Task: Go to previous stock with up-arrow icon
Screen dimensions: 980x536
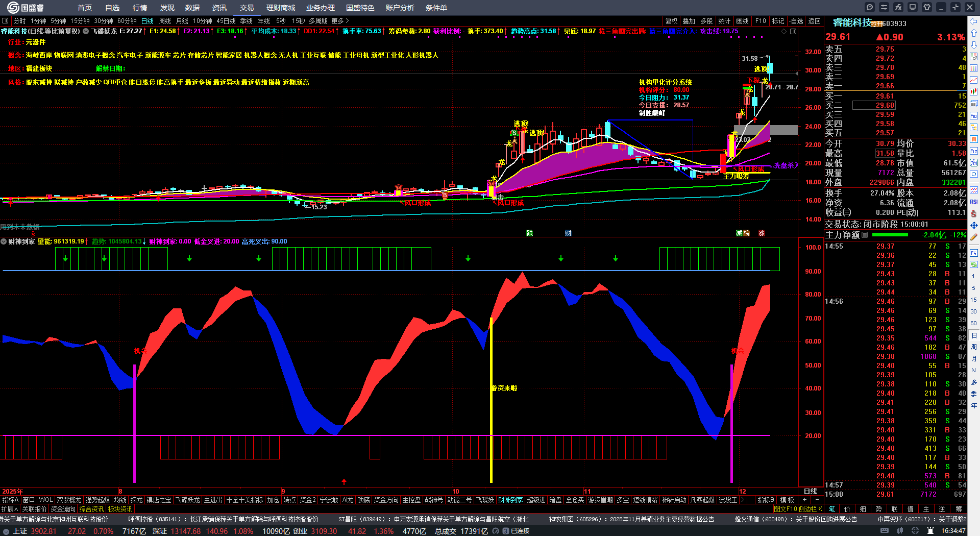Action: point(974,33)
